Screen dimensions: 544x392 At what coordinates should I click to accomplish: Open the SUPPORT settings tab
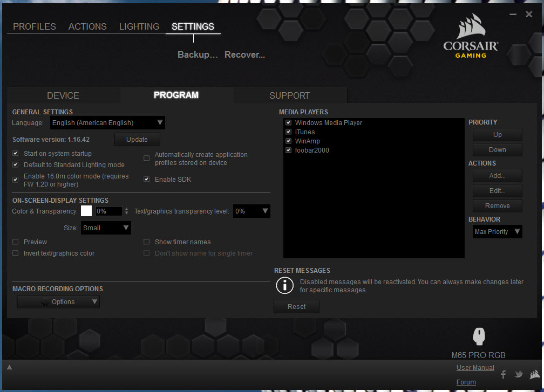(x=290, y=95)
